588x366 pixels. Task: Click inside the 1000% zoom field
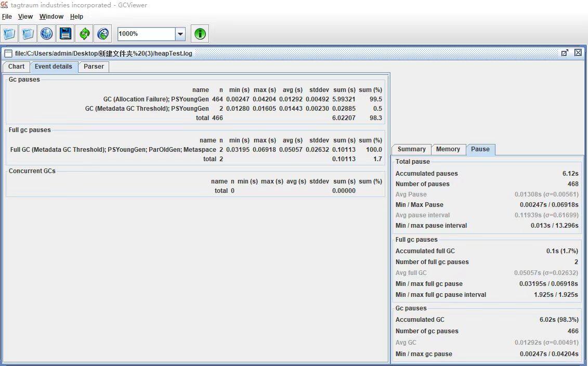(x=146, y=34)
